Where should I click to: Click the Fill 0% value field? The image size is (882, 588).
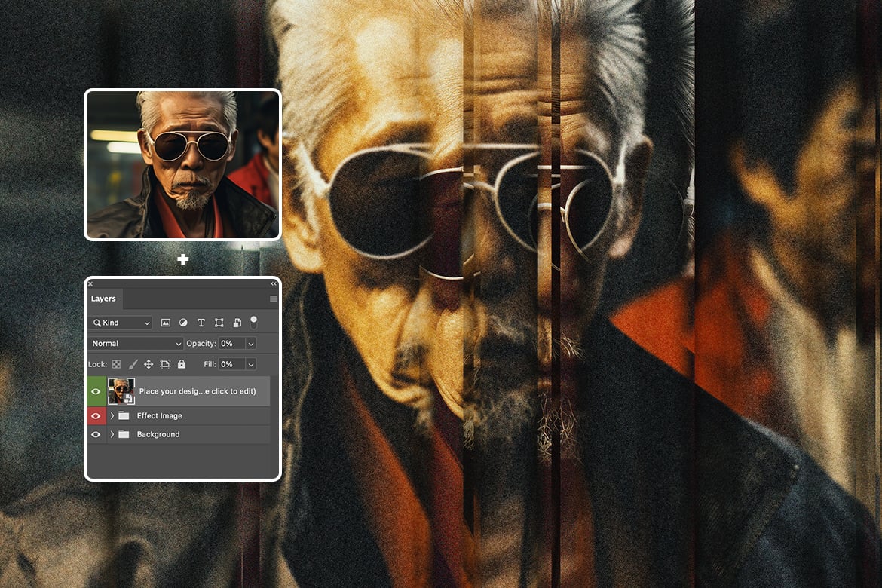[231, 365]
